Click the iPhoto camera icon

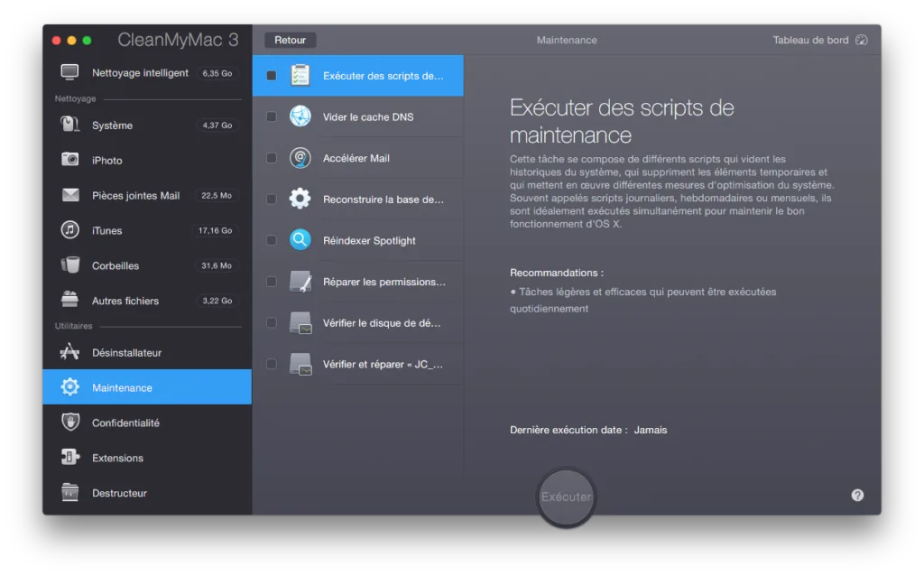[x=69, y=160]
